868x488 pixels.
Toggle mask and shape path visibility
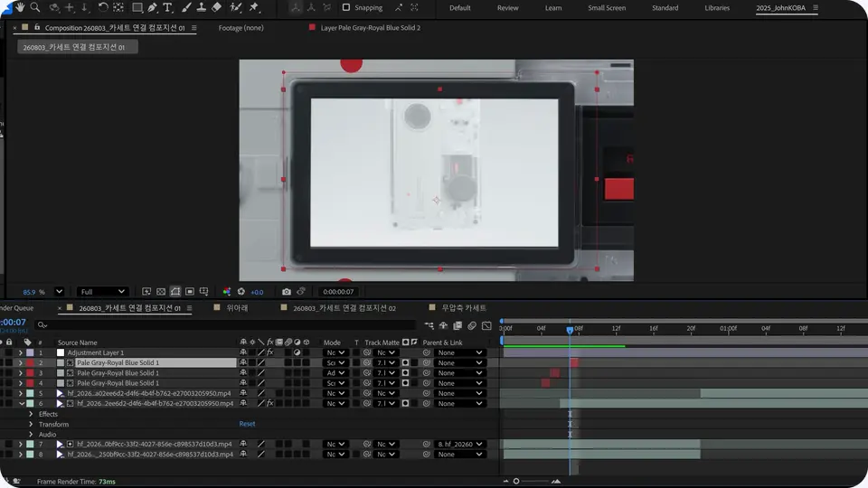175,292
